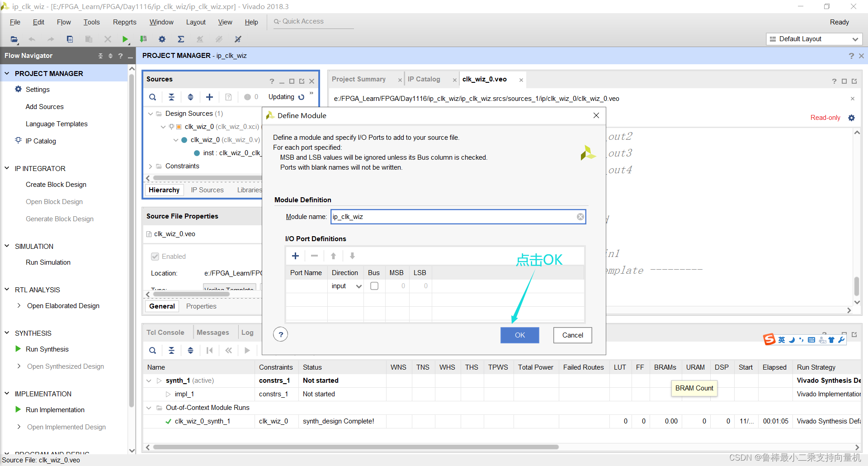Click the veo editor vertical scrollbar
The height and width of the screenshot is (466, 868).
point(857,286)
